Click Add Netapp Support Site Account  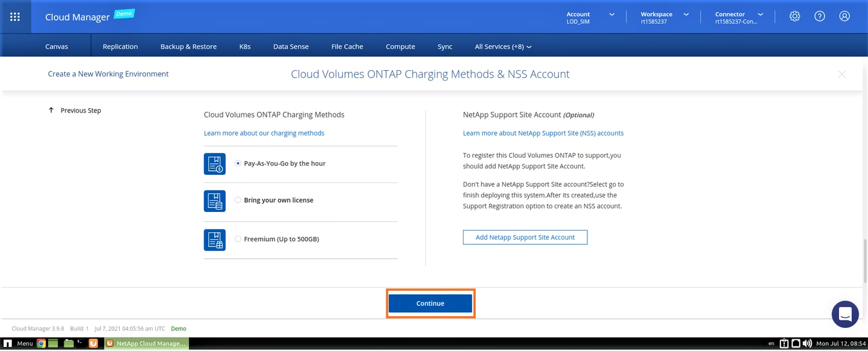coord(525,237)
